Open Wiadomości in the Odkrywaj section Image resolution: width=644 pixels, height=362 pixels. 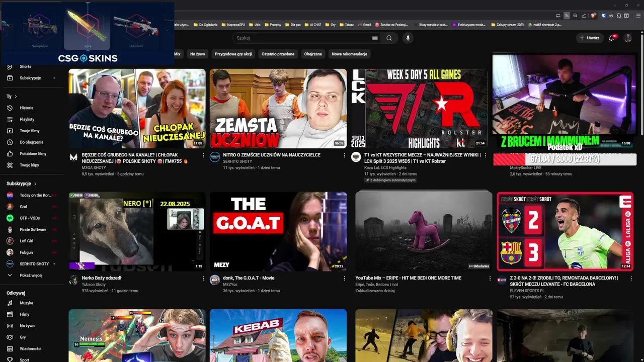pyautogui.click(x=30, y=348)
